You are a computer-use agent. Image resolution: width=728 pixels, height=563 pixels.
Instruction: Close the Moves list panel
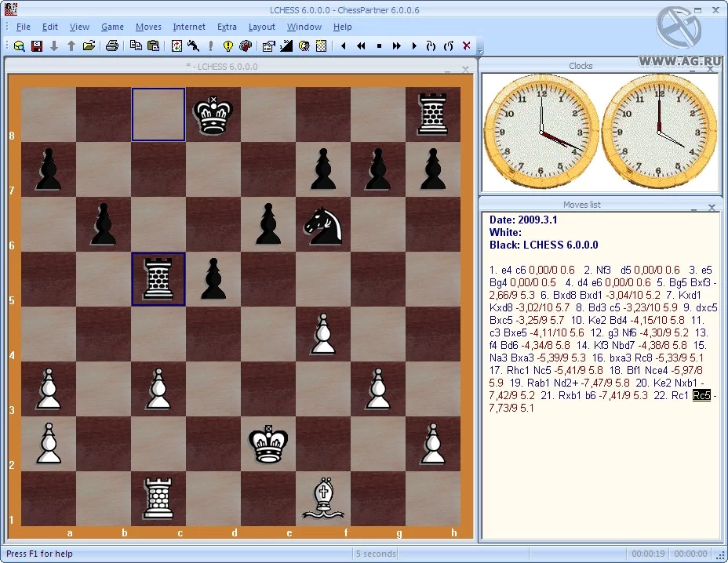[x=712, y=207]
